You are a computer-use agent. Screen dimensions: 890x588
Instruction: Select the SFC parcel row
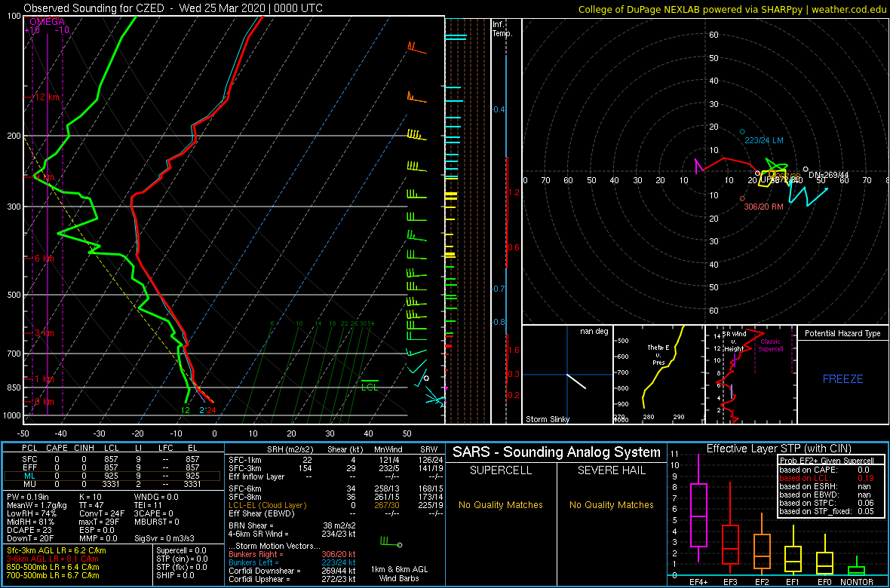coord(112,458)
